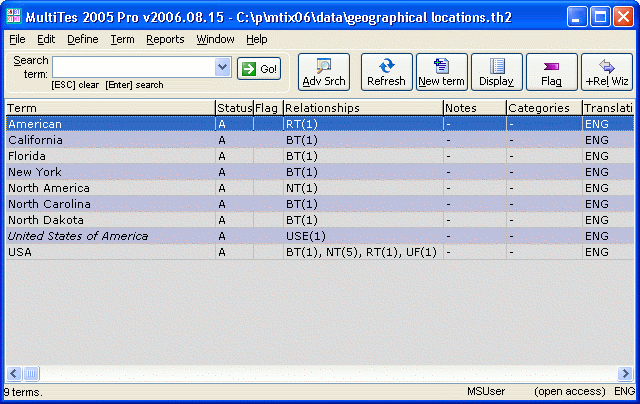Select the American term row

click(x=320, y=124)
